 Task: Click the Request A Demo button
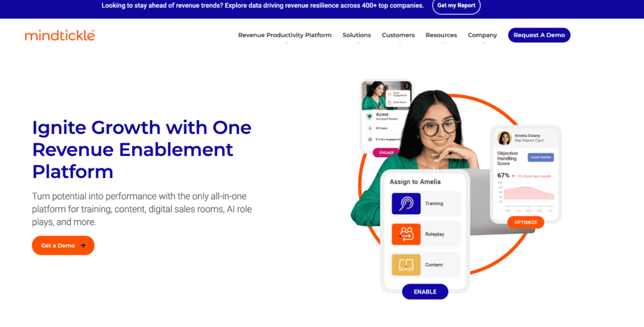(x=539, y=35)
